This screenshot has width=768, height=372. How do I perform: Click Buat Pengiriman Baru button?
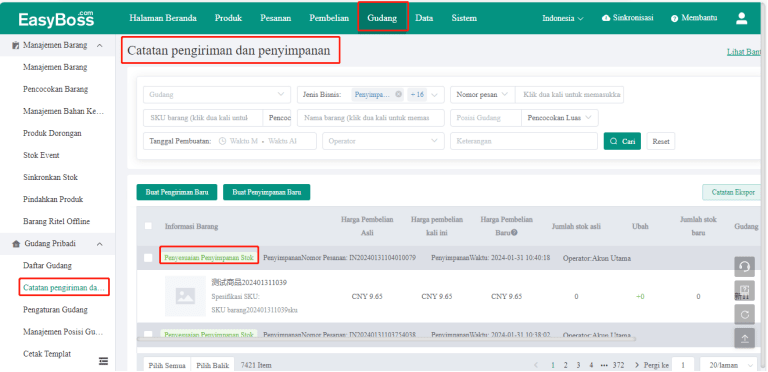pos(177,192)
